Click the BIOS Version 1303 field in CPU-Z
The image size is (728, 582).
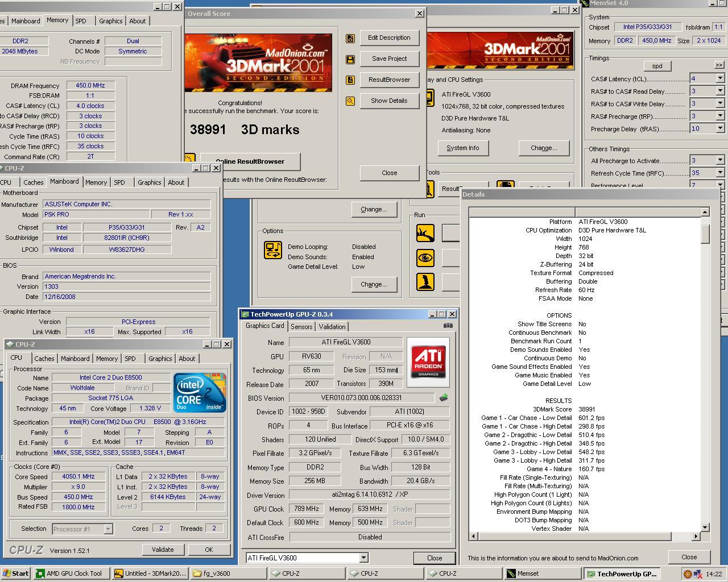tap(127, 286)
